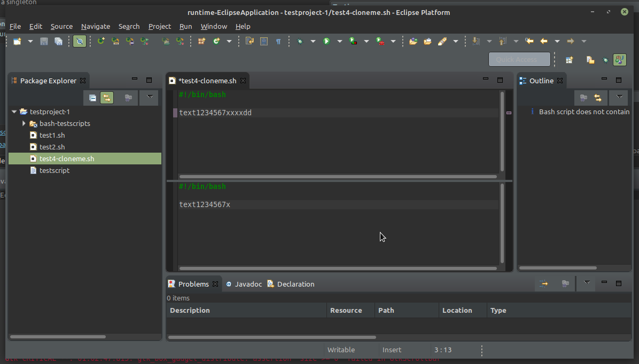Click the Coverage launch icon
Viewport: 639px width, 364px height.
[353, 41]
